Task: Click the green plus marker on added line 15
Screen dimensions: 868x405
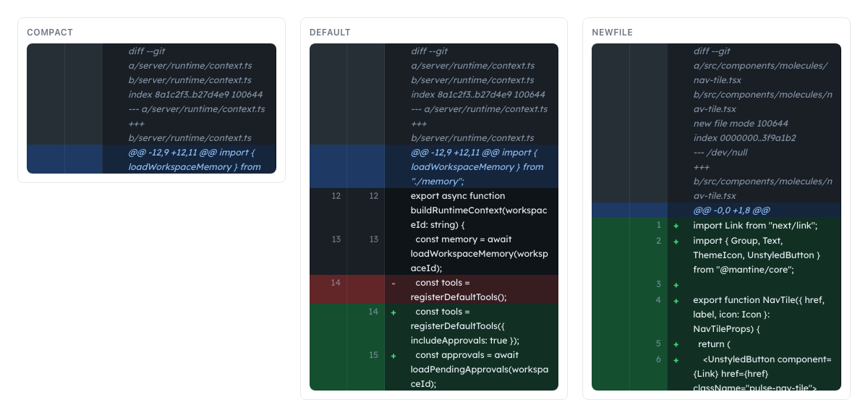Action: pyautogui.click(x=393, y=355)
